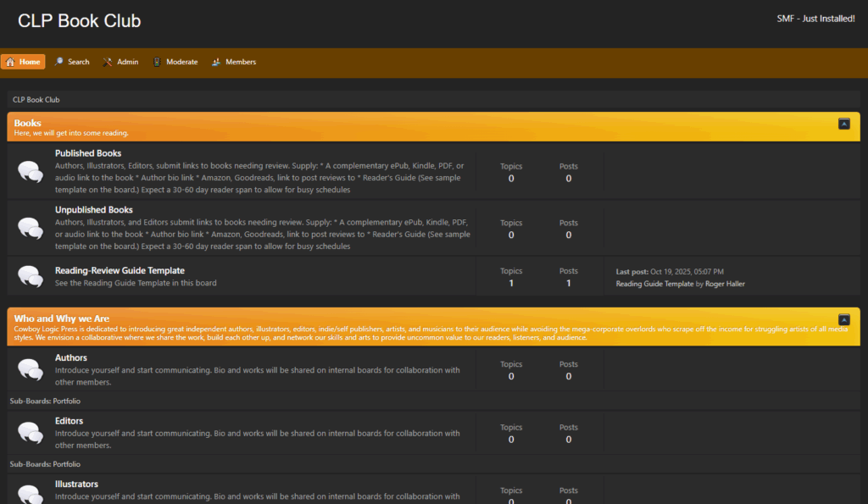Click the Editors board speech-bubble icon
Screen dimensions: 868x504
pyautogui.click(x=31, y=433)
